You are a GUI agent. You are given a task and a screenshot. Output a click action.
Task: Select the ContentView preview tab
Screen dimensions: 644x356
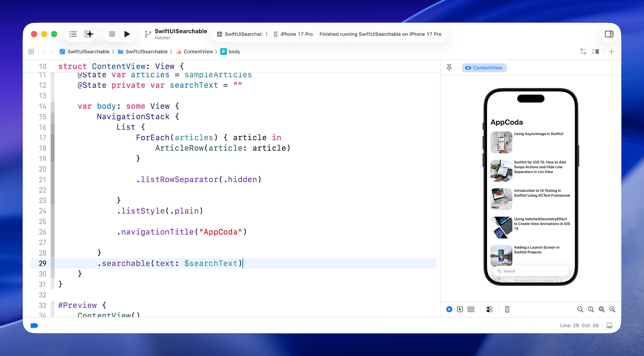(x=484, y=68)
